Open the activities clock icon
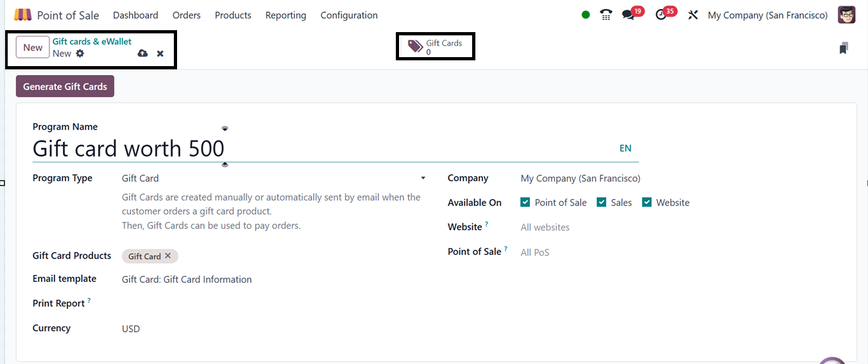 tap(661, 15)
